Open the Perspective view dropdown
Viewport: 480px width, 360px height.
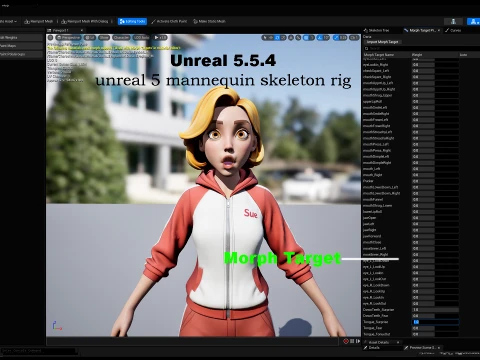click(x=69, y=38)
